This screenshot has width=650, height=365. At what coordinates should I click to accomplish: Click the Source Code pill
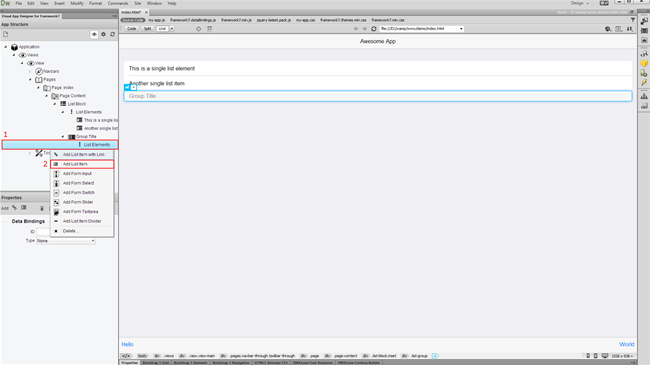click(133, 20)
